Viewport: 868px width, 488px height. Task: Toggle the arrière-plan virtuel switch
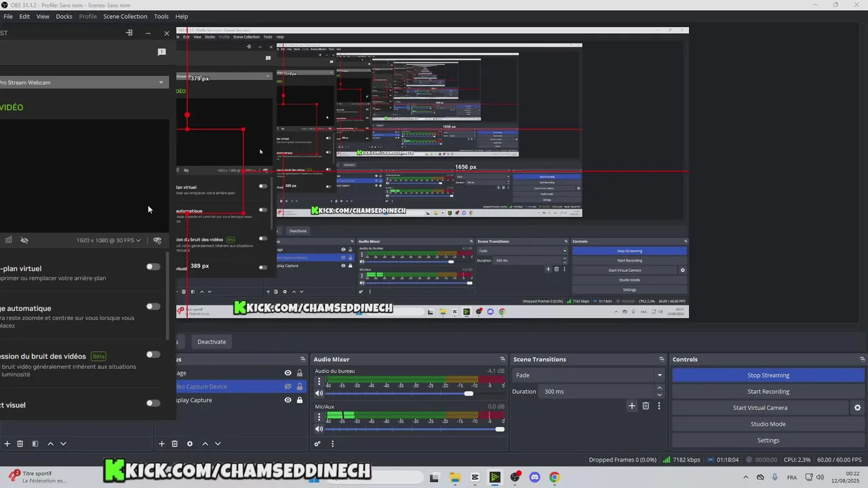(153, 266)
